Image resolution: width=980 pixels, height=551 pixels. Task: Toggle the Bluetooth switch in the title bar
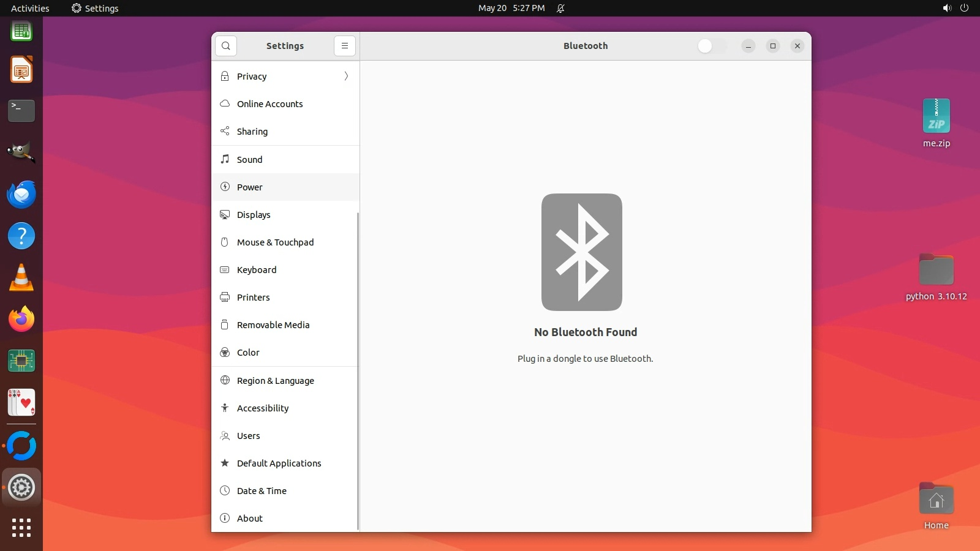coord(712,46)
